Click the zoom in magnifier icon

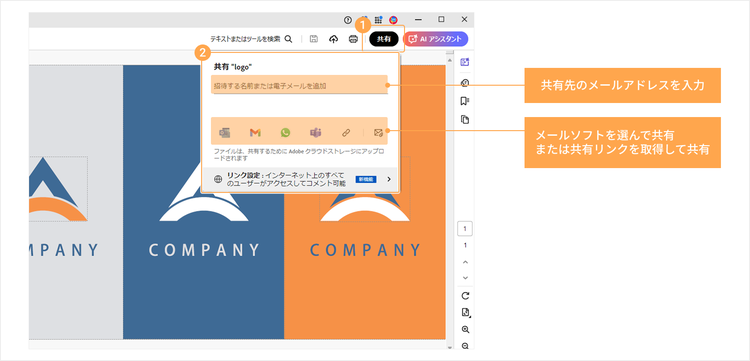[465, 329]
